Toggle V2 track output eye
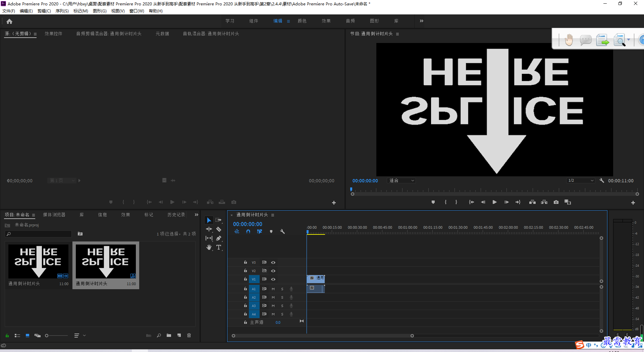 273,271
